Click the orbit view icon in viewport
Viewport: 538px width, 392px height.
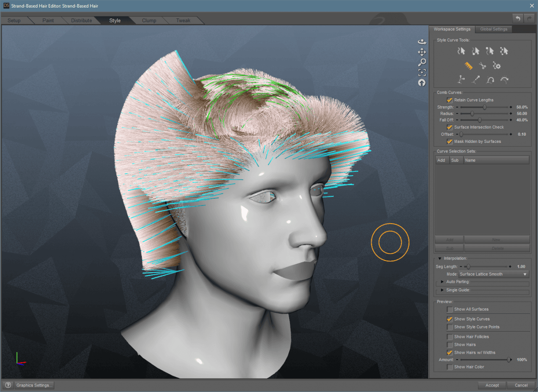422,42
